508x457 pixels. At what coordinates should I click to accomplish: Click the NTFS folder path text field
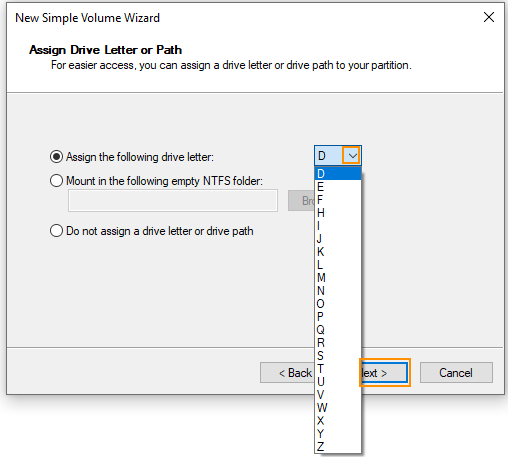pos(173,200)
